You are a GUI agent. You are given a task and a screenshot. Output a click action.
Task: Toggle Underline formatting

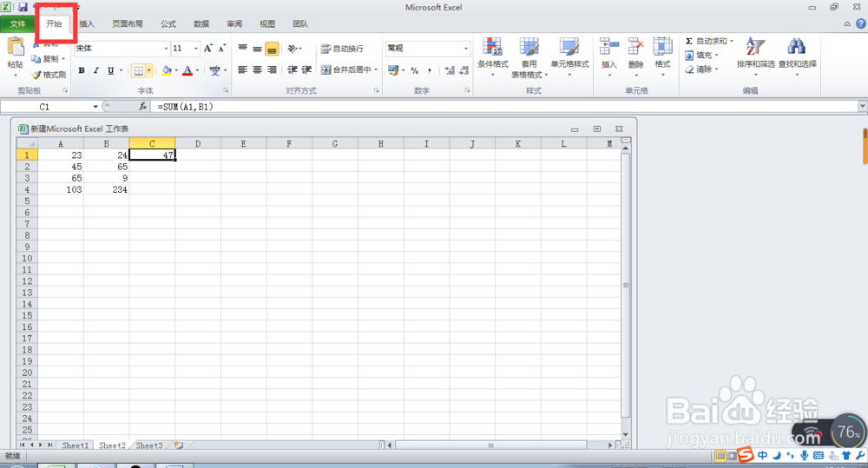(111, 70)
